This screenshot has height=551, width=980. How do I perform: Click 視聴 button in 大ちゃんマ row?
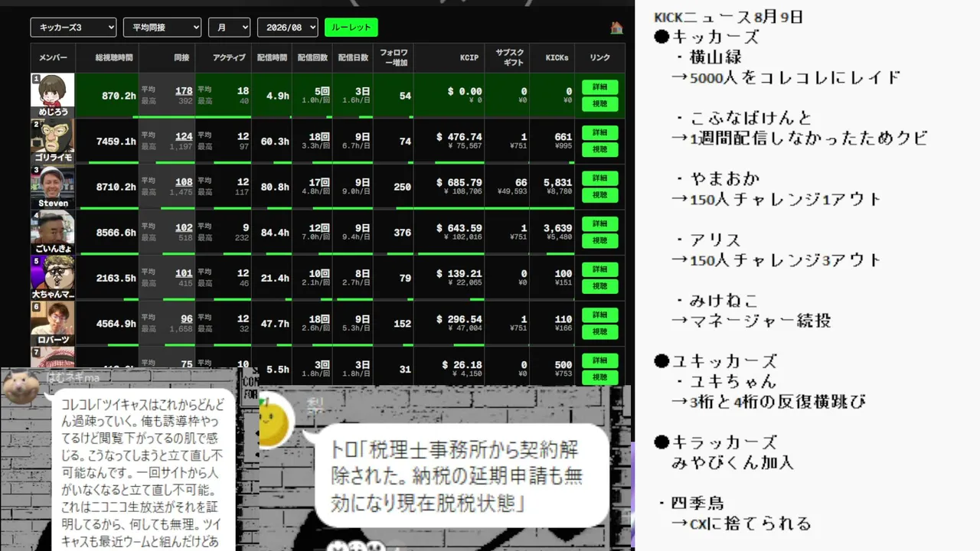point(599,286)
